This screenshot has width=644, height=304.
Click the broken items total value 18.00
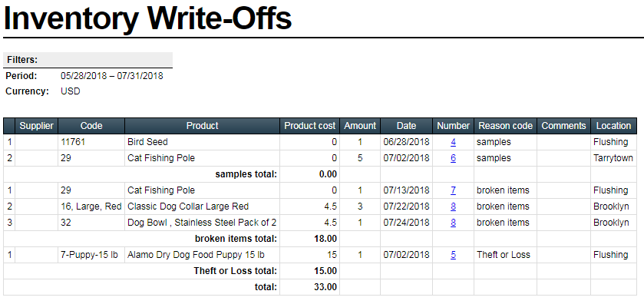[x=325, y=239]
